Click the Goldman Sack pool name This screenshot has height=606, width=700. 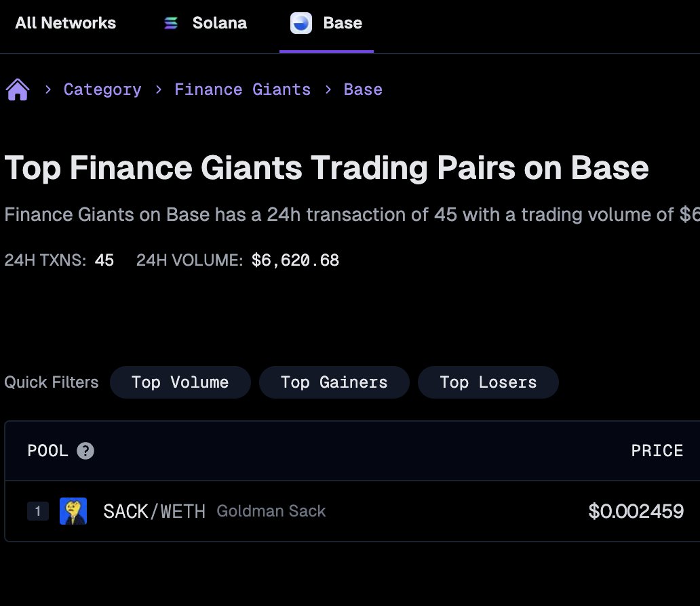pos(271,511)
